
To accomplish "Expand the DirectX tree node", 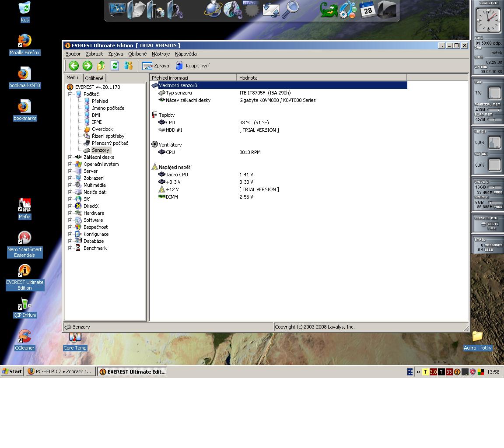I will pyautogui.click(x=70, y=206).
